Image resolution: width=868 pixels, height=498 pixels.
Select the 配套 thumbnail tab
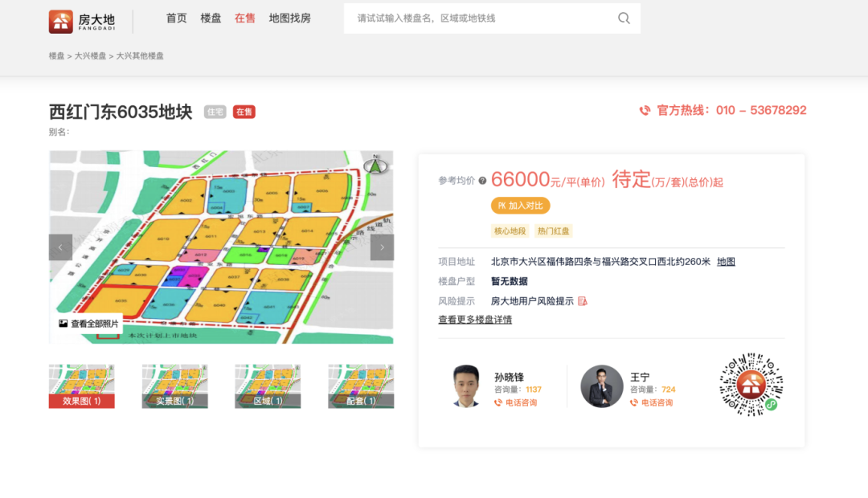click(x=361, y=386)
